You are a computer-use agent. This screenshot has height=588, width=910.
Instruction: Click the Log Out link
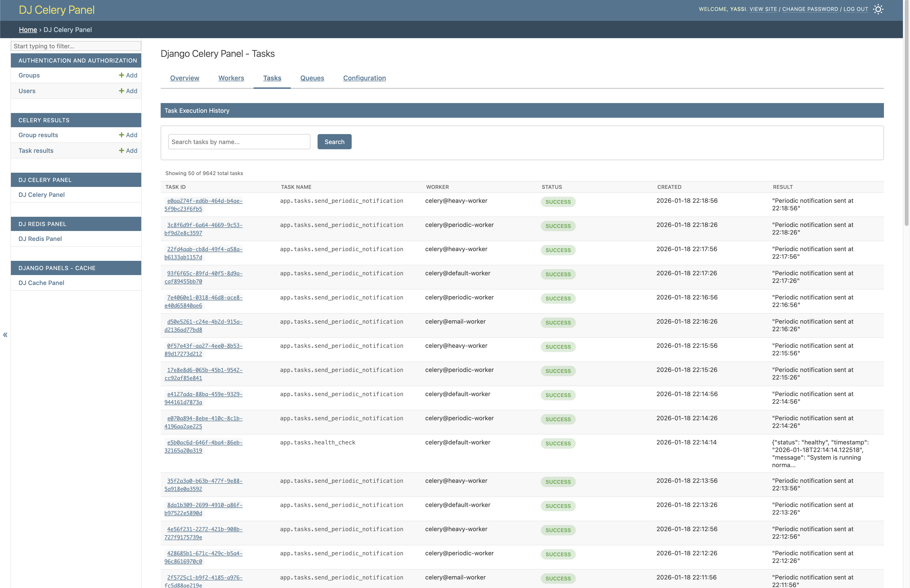(855, 9)
